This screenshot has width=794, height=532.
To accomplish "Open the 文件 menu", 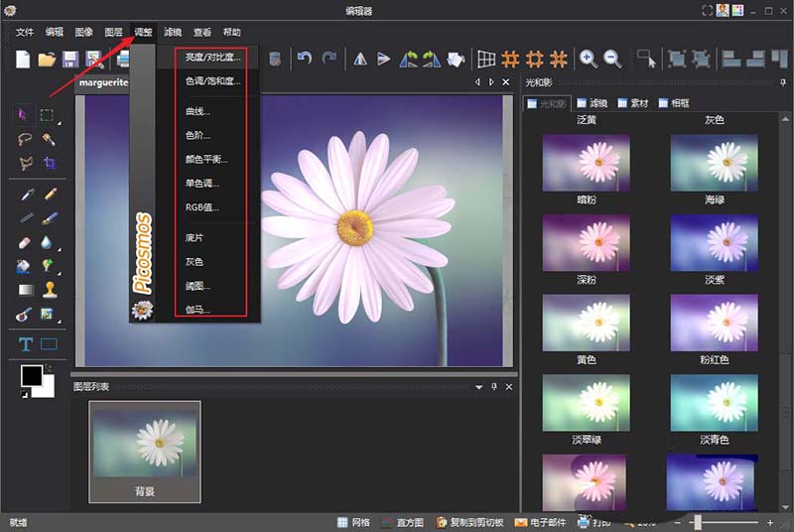I will (24, 32).
